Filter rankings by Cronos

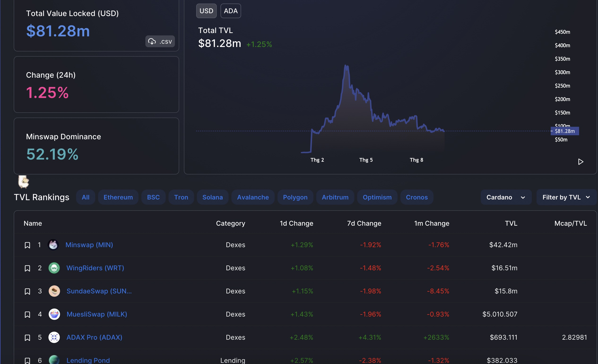pyautogui.click(x=417, y=197)
